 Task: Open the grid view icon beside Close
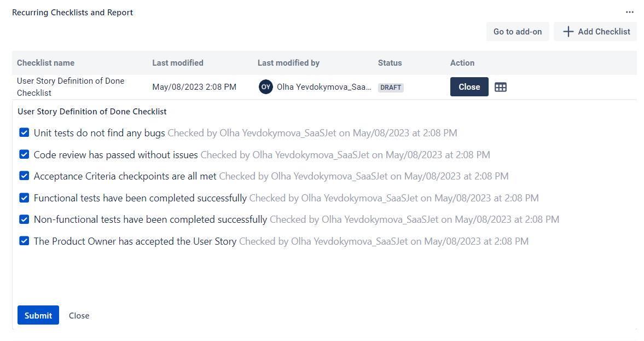click(501, 86)
